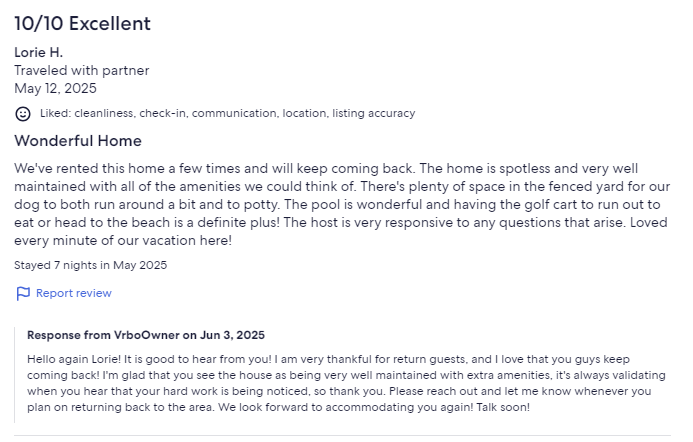The height and width of the screenshot is (442, 693).
Task: Click communication in the Liked list
Action: [234, 113]
